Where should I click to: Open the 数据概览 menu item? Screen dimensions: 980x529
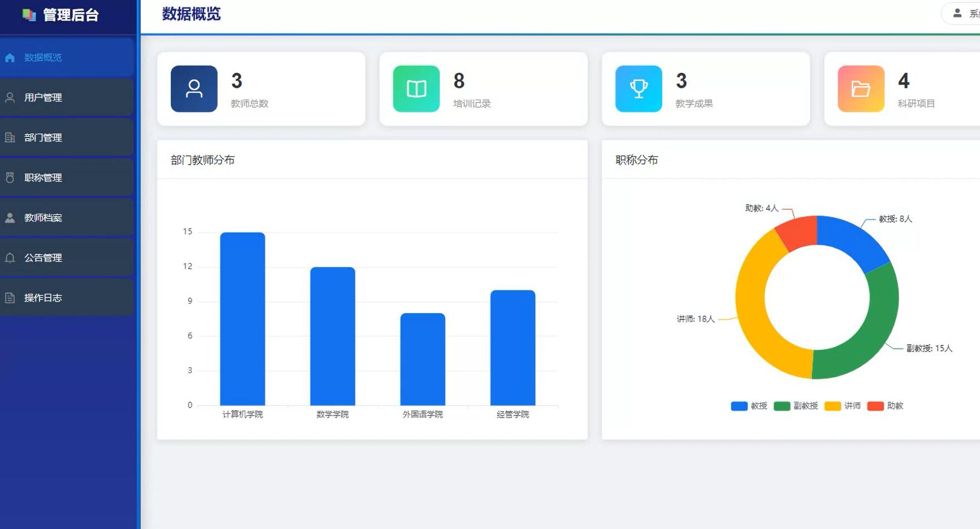(67, 57)
